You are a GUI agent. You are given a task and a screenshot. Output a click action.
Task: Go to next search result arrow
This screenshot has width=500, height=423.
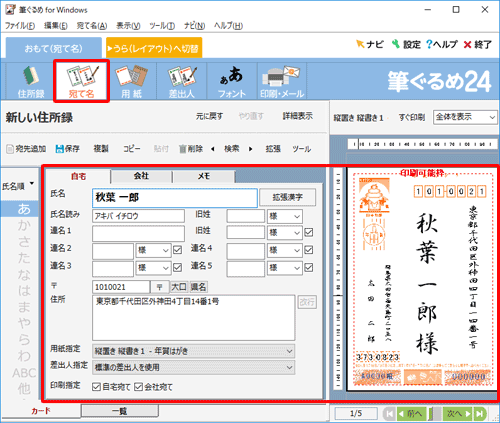(x=251, y=149)
